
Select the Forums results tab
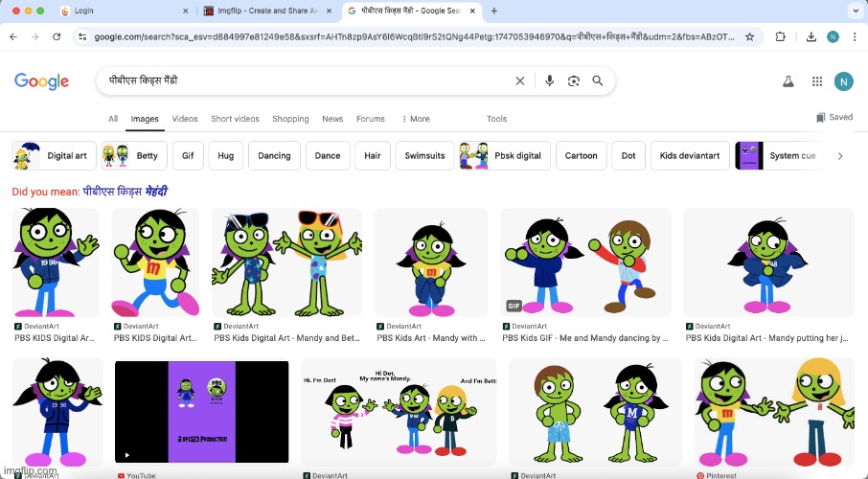371,119
